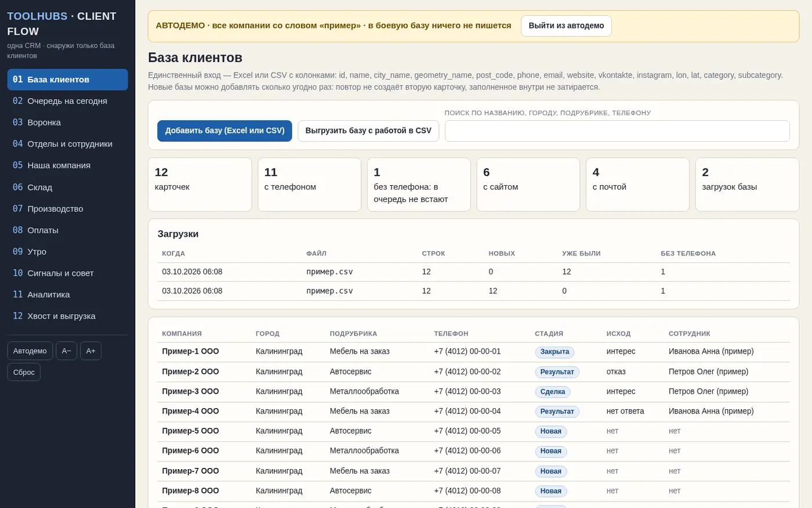Click the КОМПАНИЯ column header
The height and width of the screenshot is (508, 812).
coord(182,334)
